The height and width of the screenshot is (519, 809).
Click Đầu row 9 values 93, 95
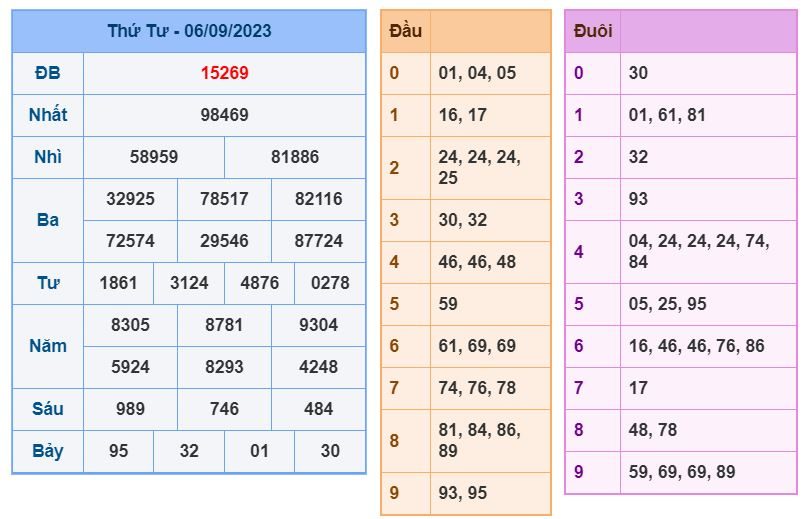[463, 493]
